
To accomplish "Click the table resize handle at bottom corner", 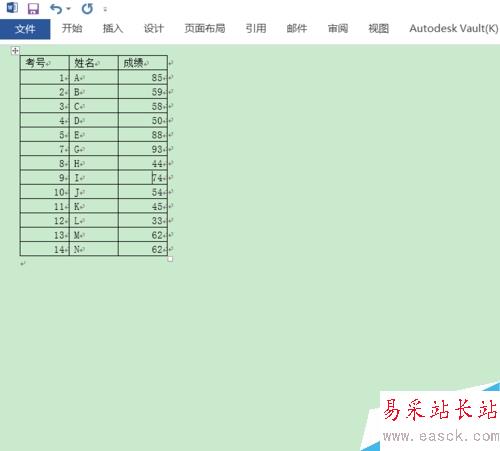I will (170, 259).
